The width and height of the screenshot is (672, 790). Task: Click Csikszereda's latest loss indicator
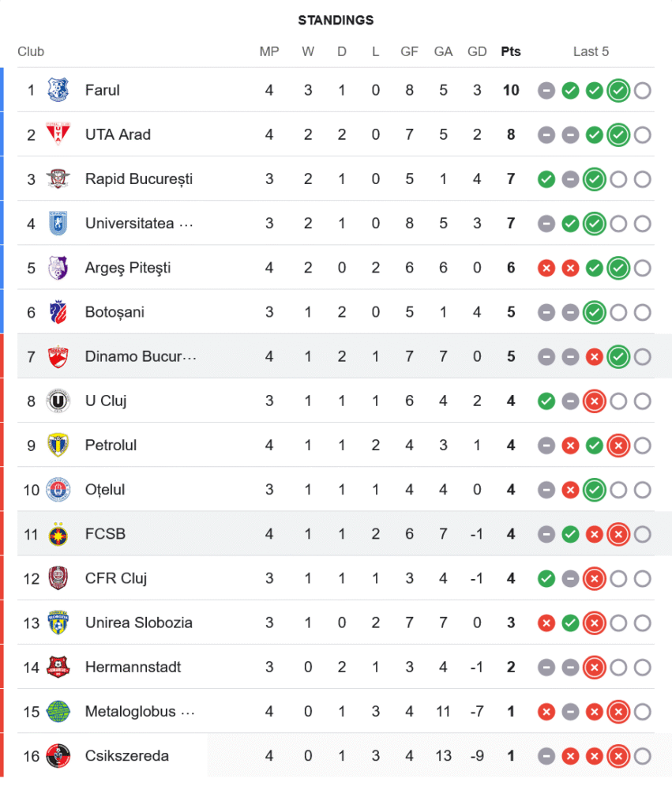tap(618, 756)
